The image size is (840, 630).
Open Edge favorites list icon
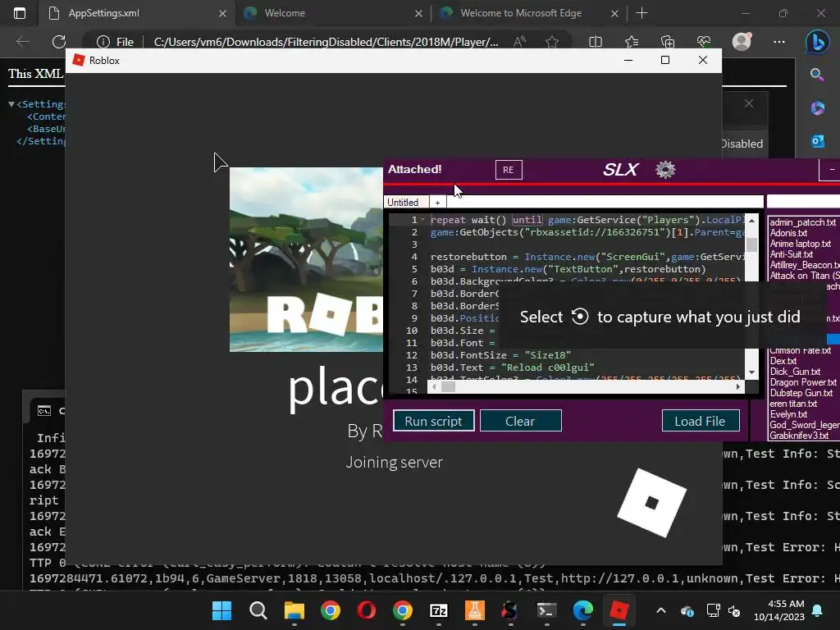(632, 41)
